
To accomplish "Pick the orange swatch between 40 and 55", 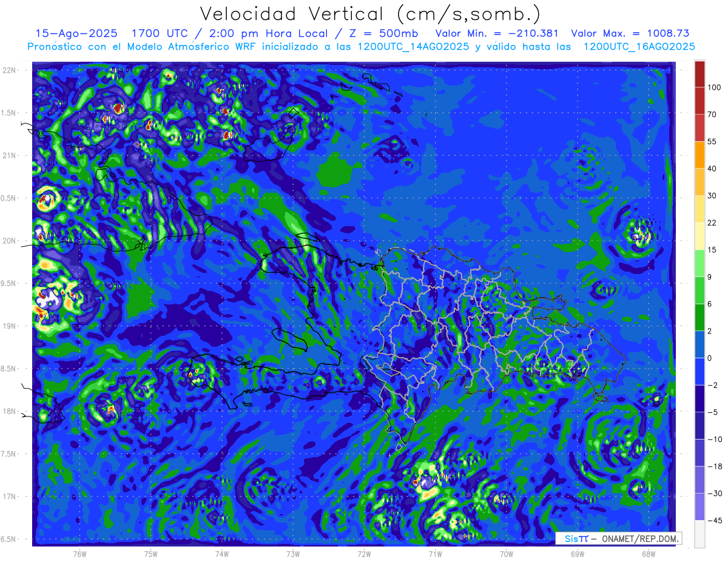I will (x=699, y=155).
